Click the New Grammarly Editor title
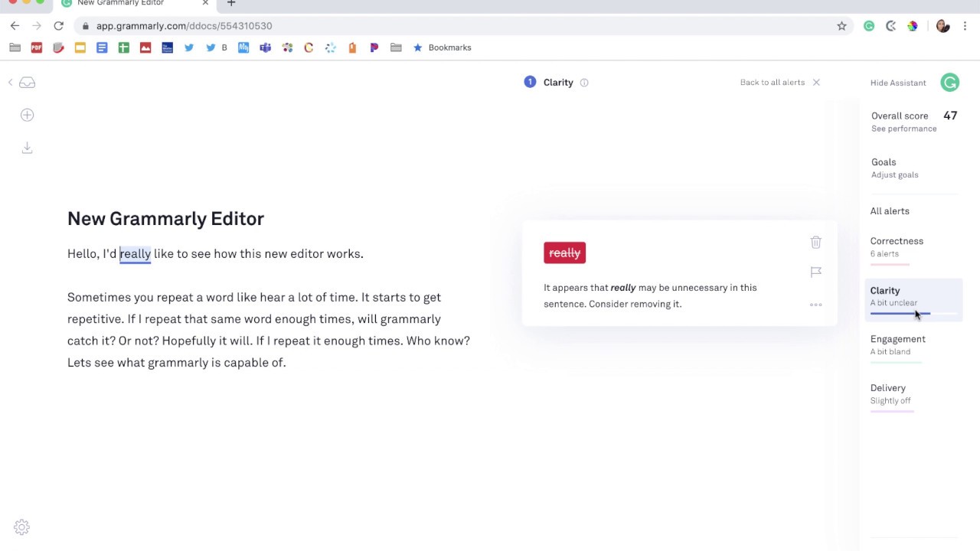Viewport: 980px width, 551px height. tap(165, 219)
